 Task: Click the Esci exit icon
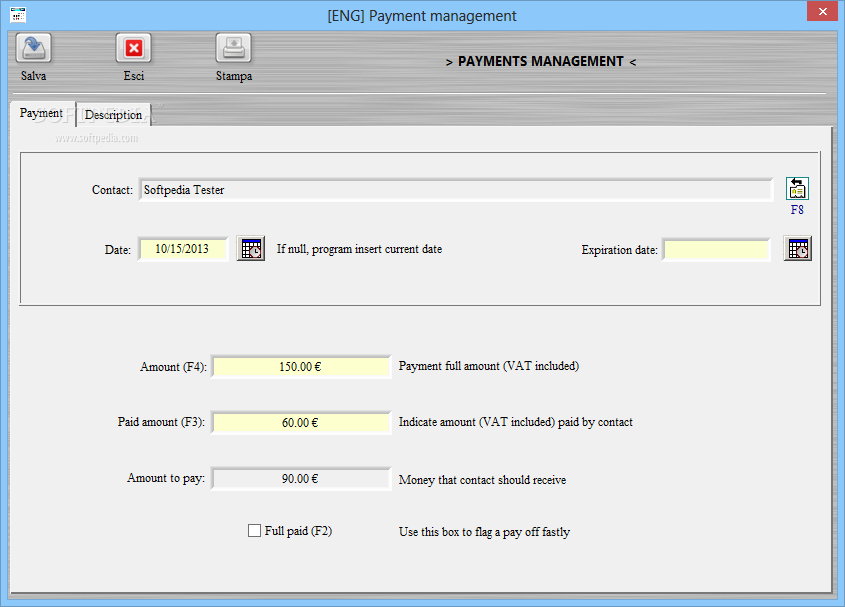pos(134,48)
